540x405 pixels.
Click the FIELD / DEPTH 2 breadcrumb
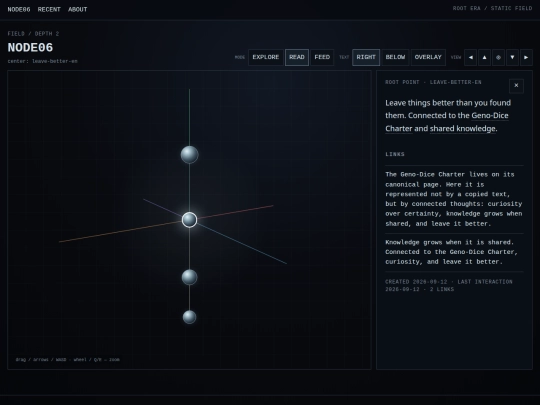click(33, 34)
